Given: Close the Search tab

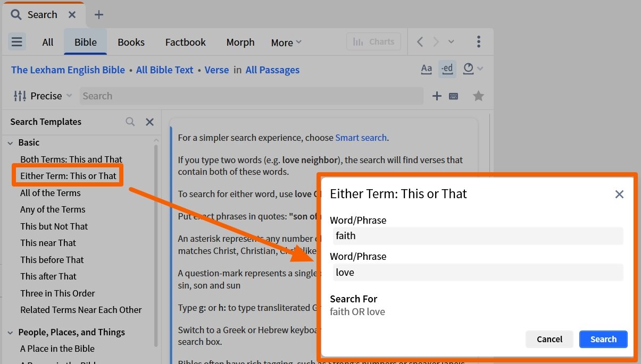Looking at the screenshot, I should [x=72, y=15].
